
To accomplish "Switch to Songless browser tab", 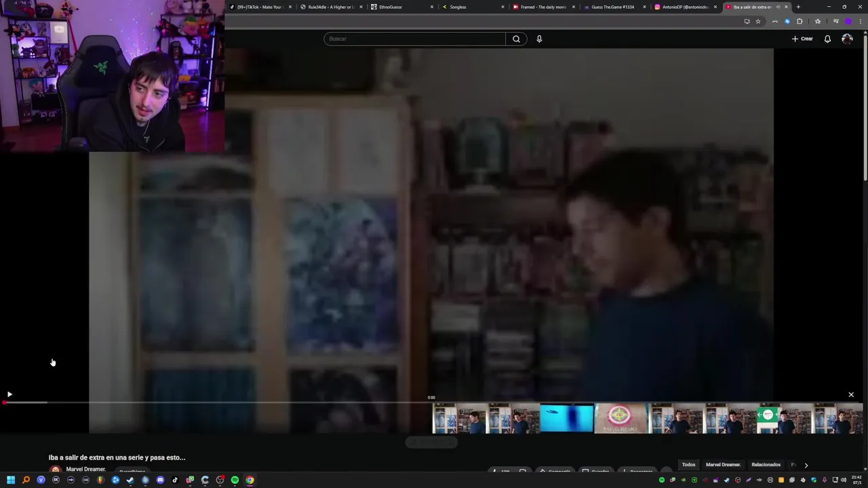I will coord(473,7).
